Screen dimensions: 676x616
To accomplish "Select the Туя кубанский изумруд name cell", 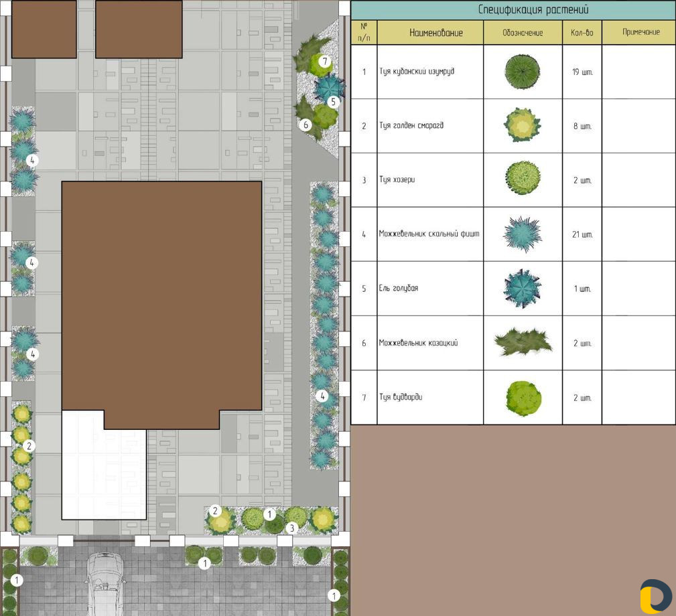I will pyautogui.click(x=430, y=72).
